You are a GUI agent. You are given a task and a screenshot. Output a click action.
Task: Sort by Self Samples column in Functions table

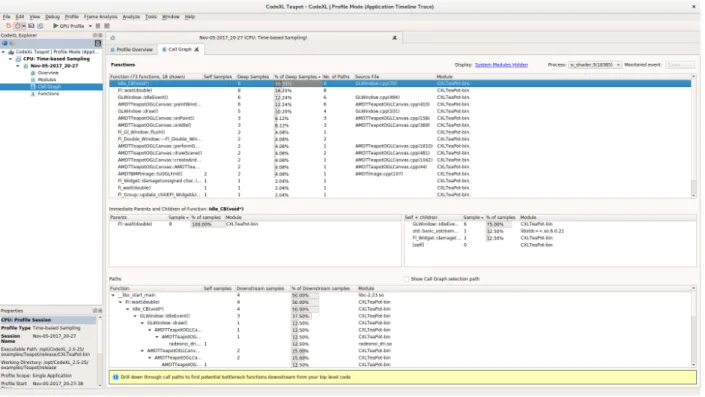[218, 77]
